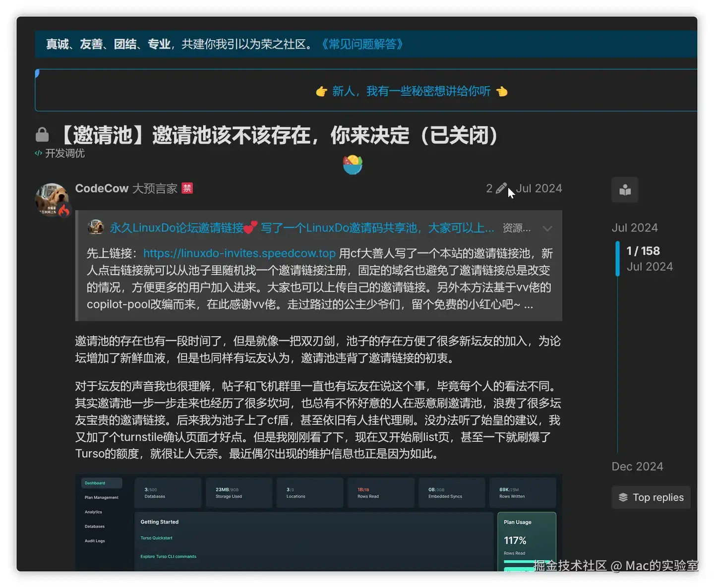Click the edit count number 2
The image size is (714, 588).
489,188
